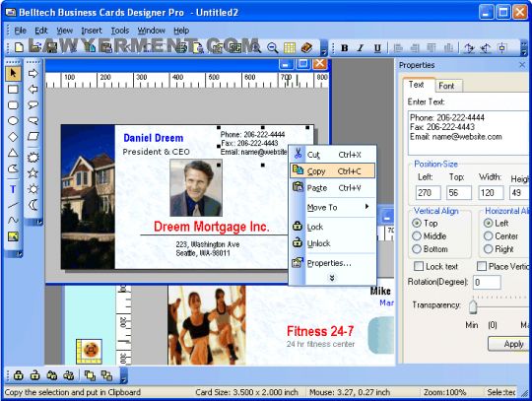Select the insert picture tool
532x401 pixels.
[x=13, y=236]
